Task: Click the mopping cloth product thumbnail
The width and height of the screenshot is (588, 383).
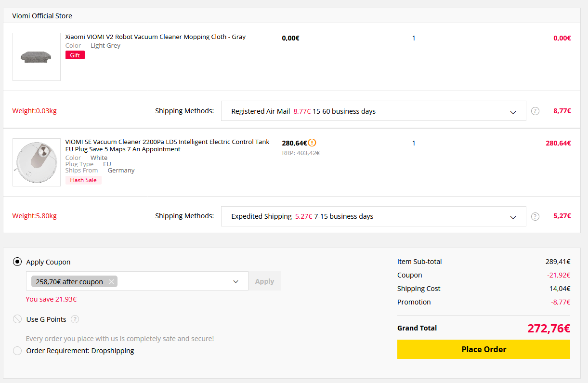Action: (37, 57)
